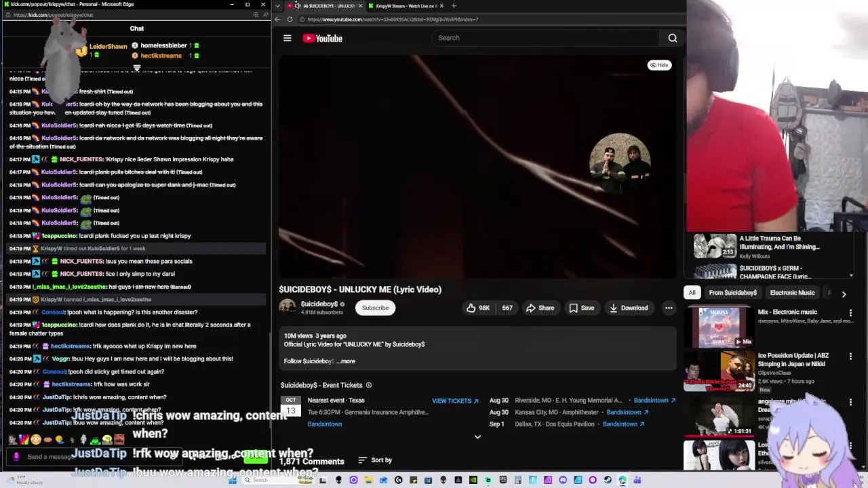Go to the YouTube home logo
This screenshot has width=868, height=488.
[x=322, y=39]
